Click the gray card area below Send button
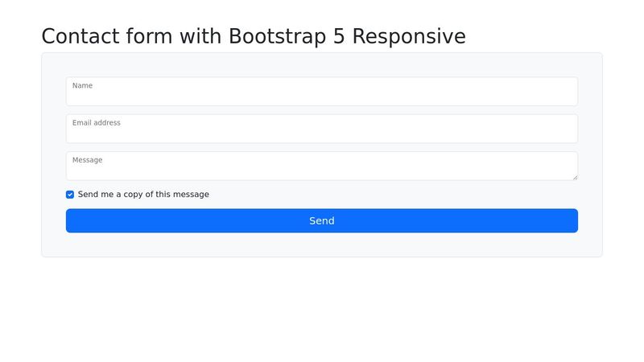The height and width of the screenshot is (362, 644). click(x=321, y=245)
